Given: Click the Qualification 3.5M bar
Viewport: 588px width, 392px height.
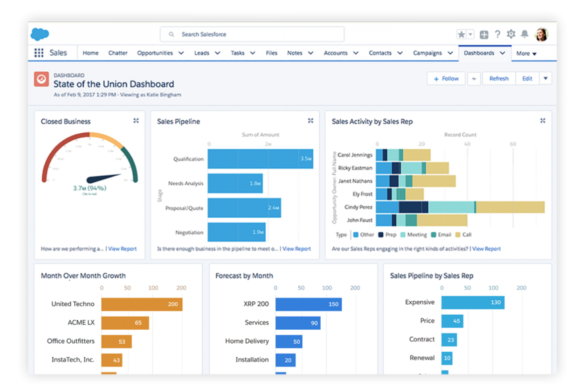Looking at the screenshot, I should tap(260, 159).
